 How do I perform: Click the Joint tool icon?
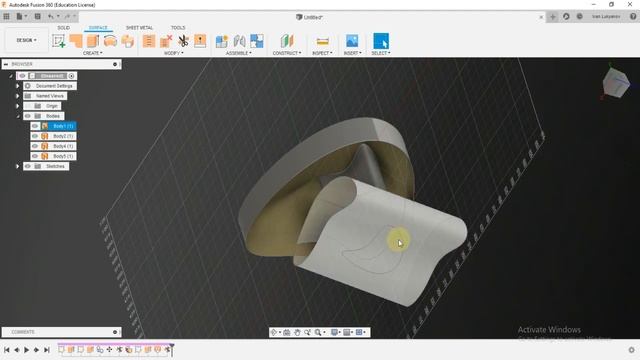point(240,41)
